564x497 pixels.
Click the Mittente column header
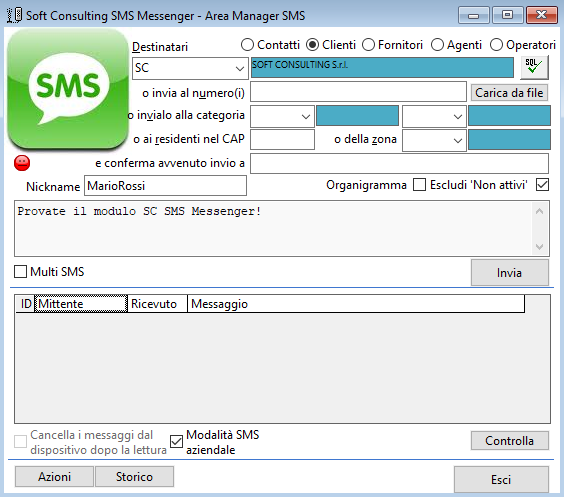pos(81,304)
